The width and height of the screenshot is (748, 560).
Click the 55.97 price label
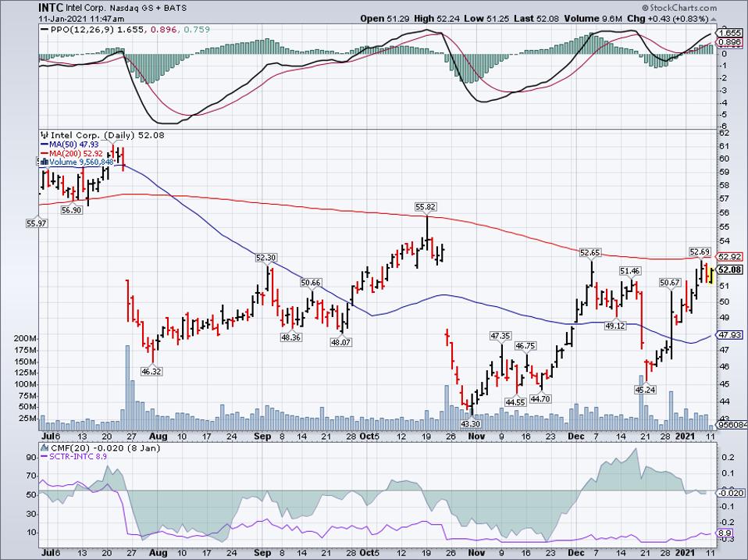[37, 223]
